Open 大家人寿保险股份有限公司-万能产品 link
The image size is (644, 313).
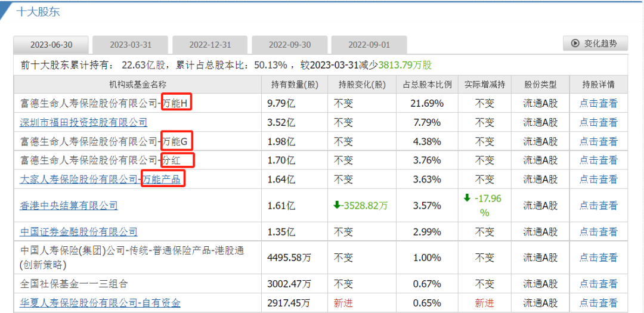pos(100,179)
